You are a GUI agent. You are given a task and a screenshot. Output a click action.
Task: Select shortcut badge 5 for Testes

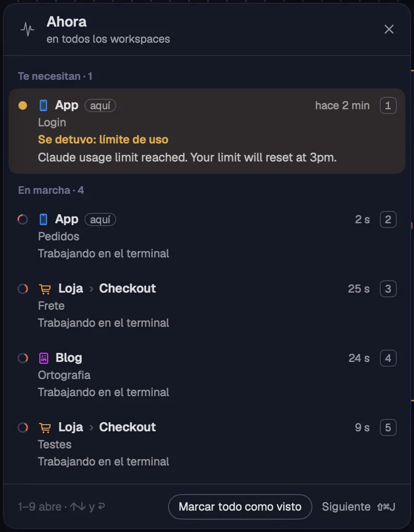point(388,427)
